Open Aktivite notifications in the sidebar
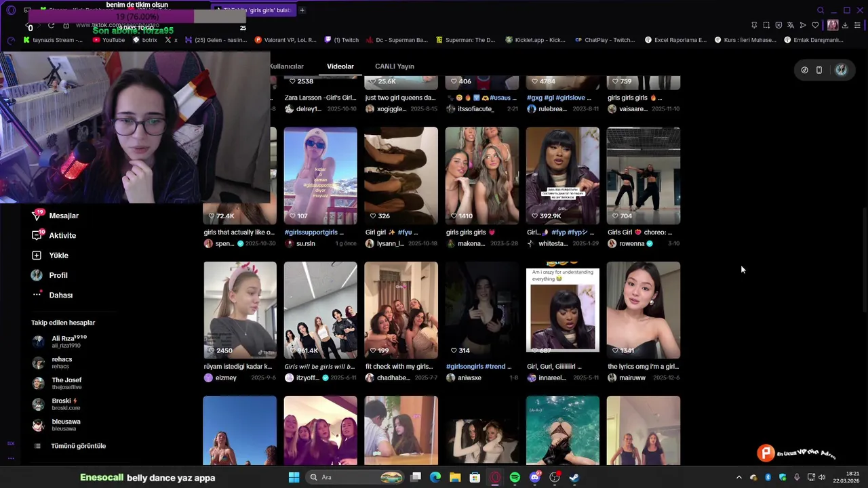 [54, 235]
